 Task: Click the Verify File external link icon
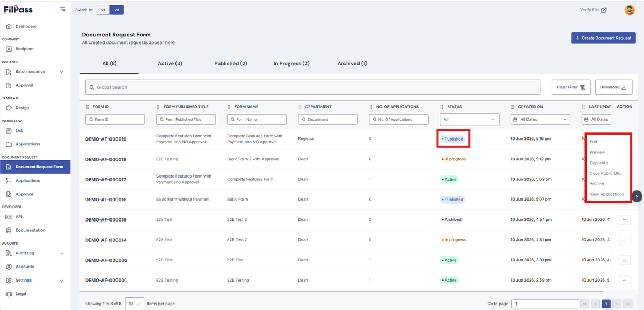tap(604, 10)
